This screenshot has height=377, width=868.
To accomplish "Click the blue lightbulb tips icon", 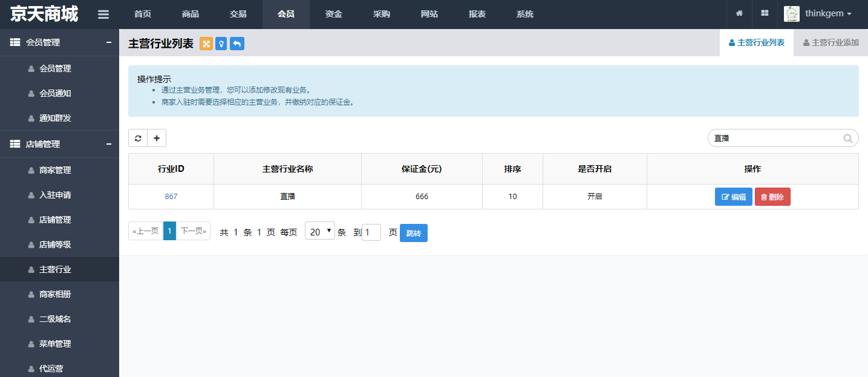I will tap(221, 44).
